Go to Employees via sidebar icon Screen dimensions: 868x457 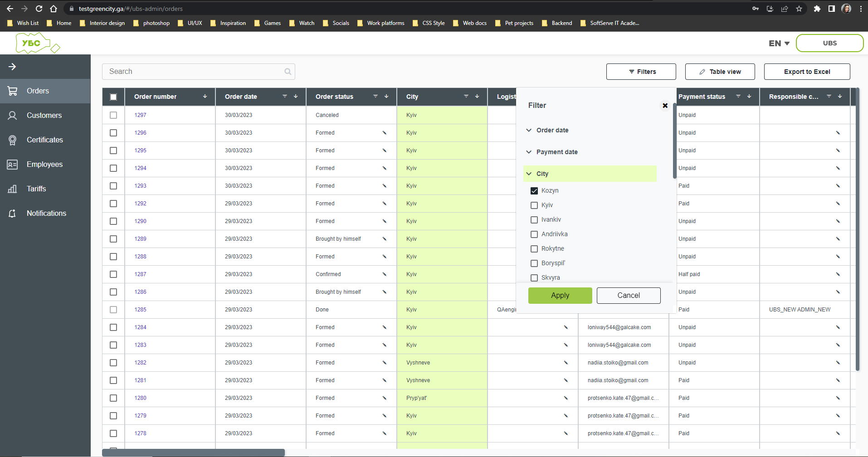(44, 164)
